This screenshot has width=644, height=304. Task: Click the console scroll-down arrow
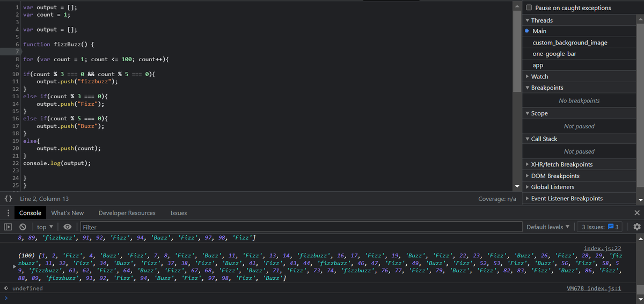coord(640,299)
